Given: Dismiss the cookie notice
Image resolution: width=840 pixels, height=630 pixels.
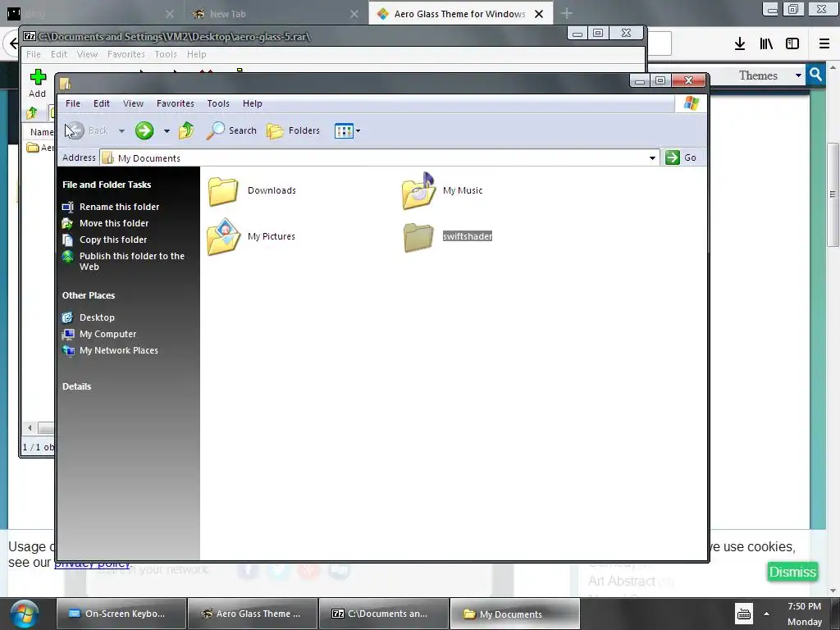Looking at the screenshot, I should pyautogui.click(x=792, y=572).
